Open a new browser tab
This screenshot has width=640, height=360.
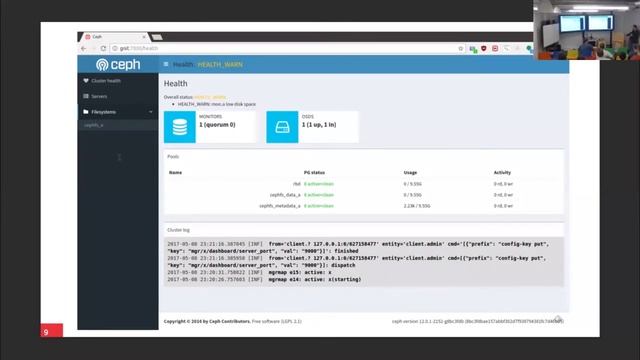pos(157,38)
